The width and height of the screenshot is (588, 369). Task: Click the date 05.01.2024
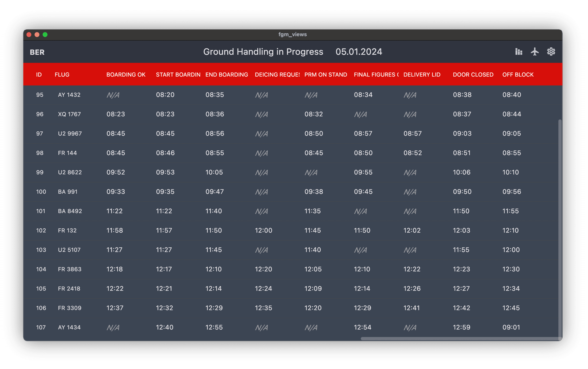[359, 52]
